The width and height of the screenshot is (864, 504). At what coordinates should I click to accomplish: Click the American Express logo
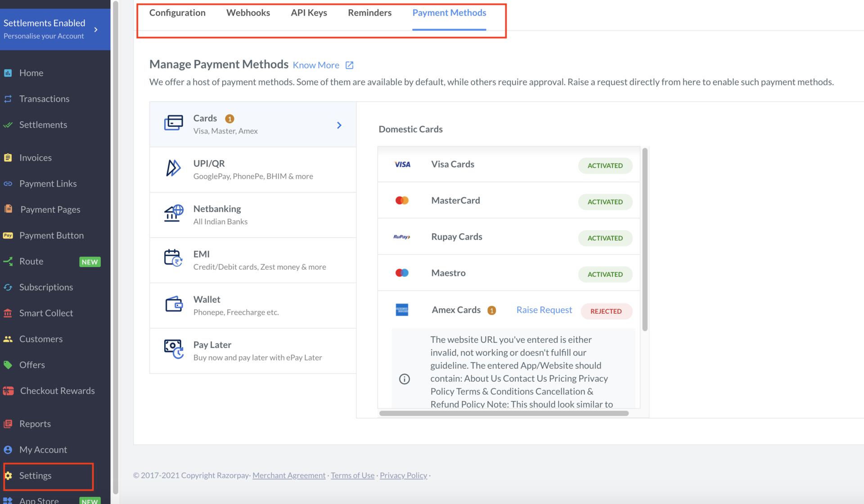coord(402,310)
